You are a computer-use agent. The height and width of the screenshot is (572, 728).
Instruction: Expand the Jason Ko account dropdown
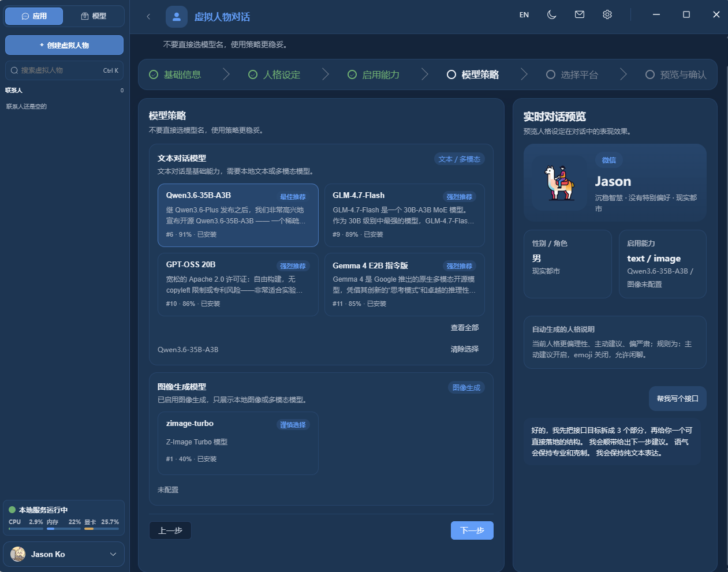click(113, 554)
